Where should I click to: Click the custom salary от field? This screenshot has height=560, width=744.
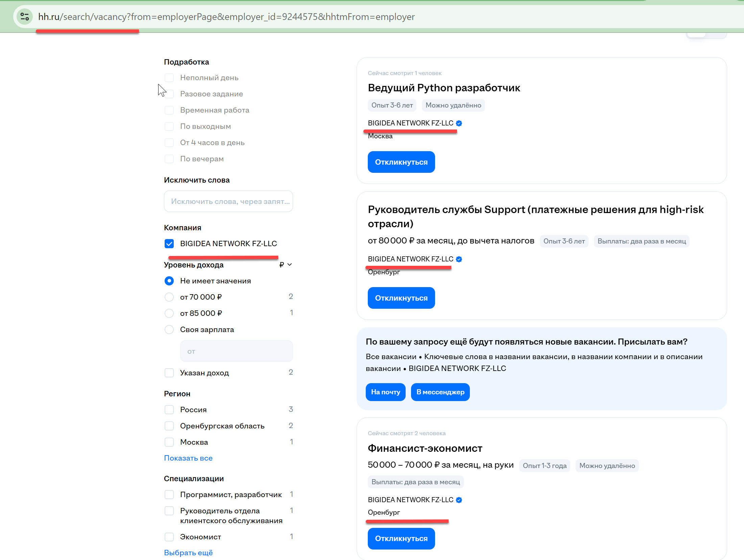(236, 351)
